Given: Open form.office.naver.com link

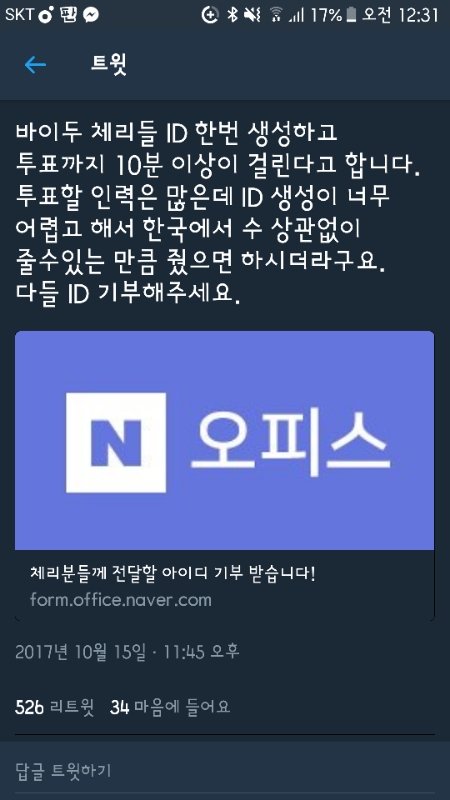Looking at the screenshot, I should click(x=120, y=599).
